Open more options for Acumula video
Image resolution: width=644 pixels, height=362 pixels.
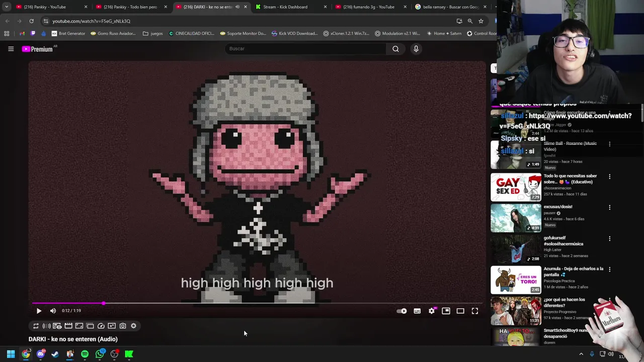pyautogui.click(x=610, y=269)
